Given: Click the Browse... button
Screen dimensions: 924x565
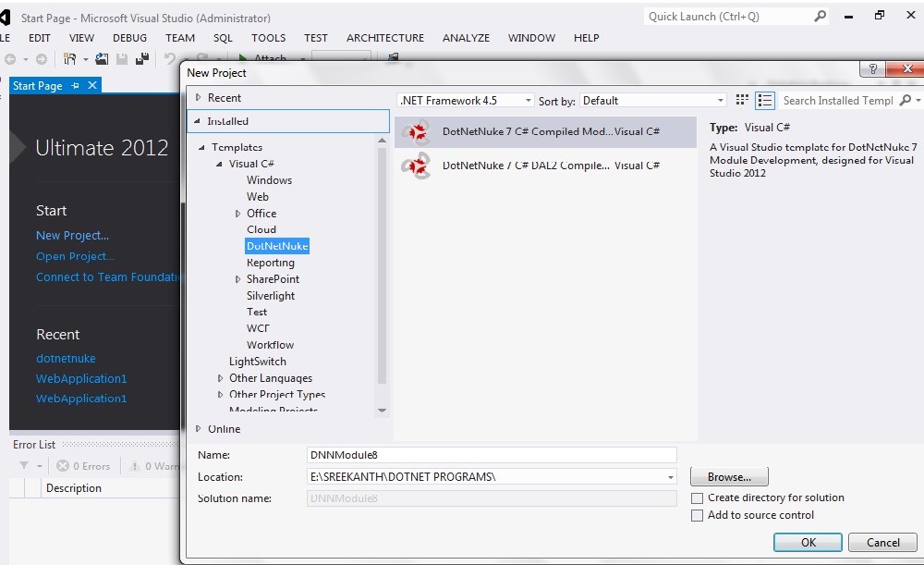Looking at the screenshot, I should coord(729,477).
